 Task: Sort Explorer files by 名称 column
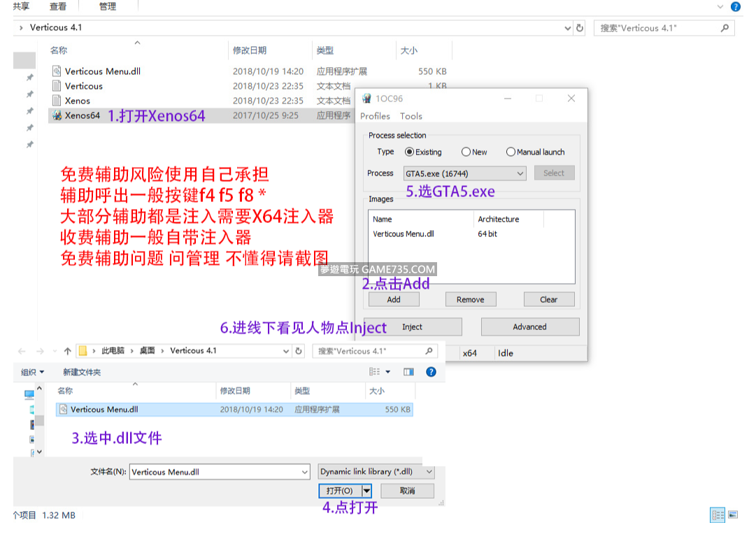tap(59, 50)
